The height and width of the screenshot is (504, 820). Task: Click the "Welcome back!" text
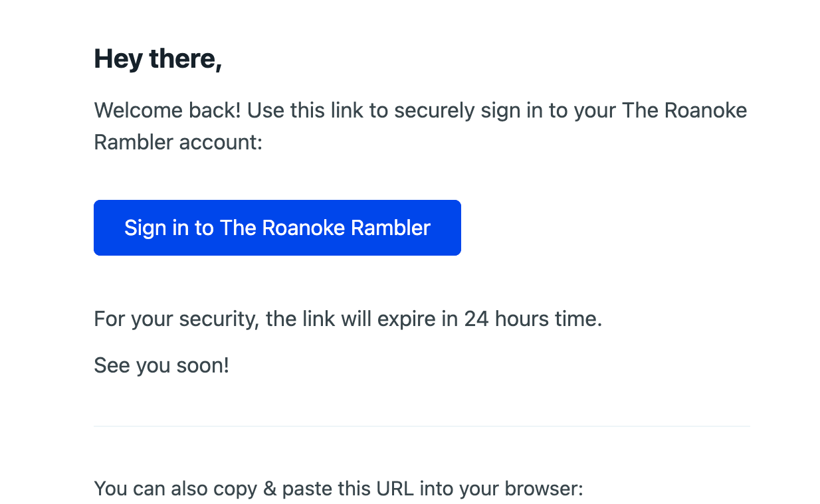point(167,110)
